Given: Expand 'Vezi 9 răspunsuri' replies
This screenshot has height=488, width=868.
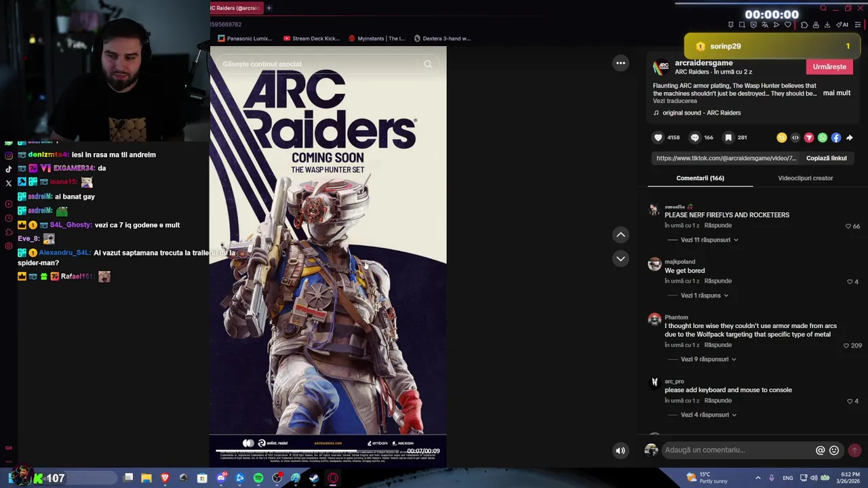Looking at the screenshot, I should pyautogui.click(x=709, y=359).
